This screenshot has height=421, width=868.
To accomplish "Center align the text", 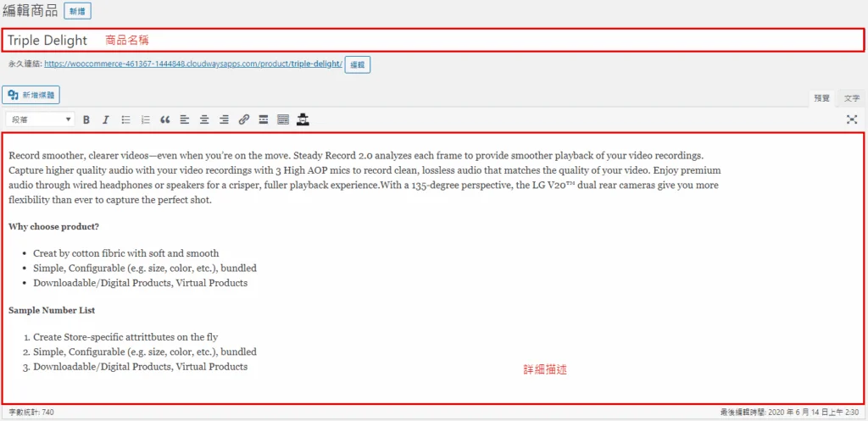I will (204, 119).
